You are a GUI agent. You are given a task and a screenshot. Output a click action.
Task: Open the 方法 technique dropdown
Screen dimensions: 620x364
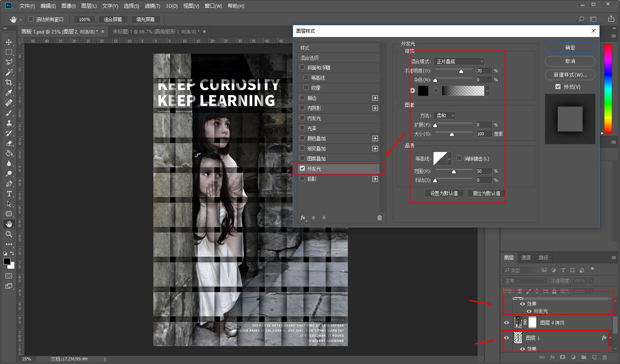444,115
